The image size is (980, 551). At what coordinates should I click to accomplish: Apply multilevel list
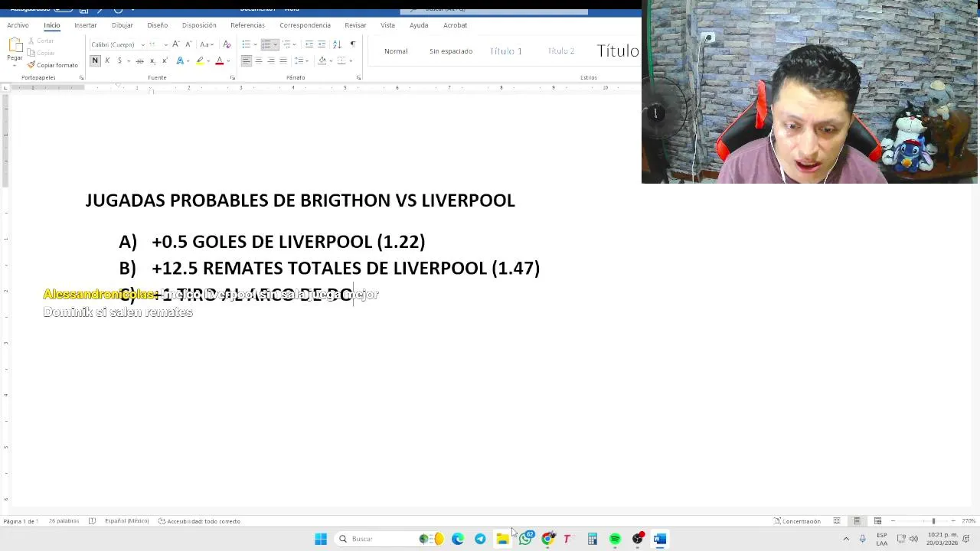[x=288, y=44]
